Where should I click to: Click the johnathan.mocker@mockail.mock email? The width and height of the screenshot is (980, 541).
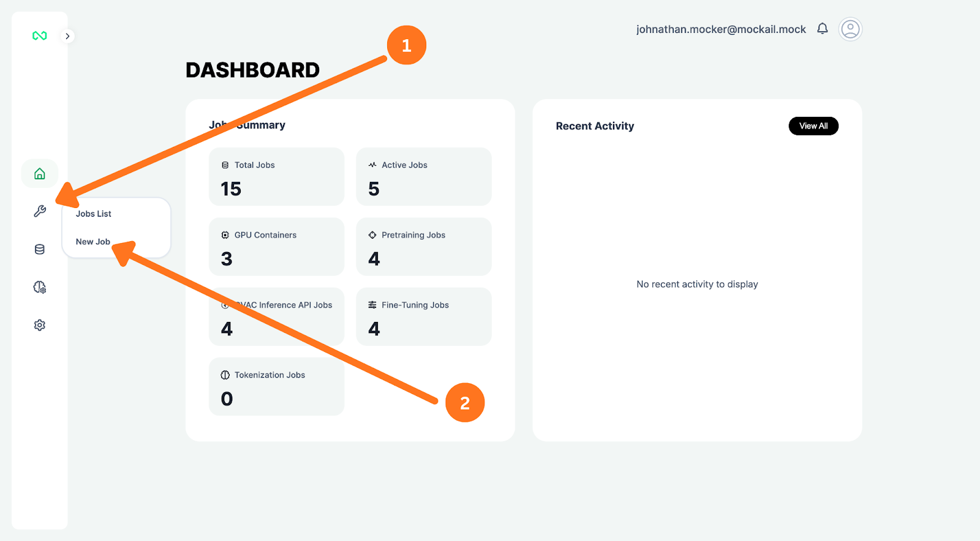(721, 29)
